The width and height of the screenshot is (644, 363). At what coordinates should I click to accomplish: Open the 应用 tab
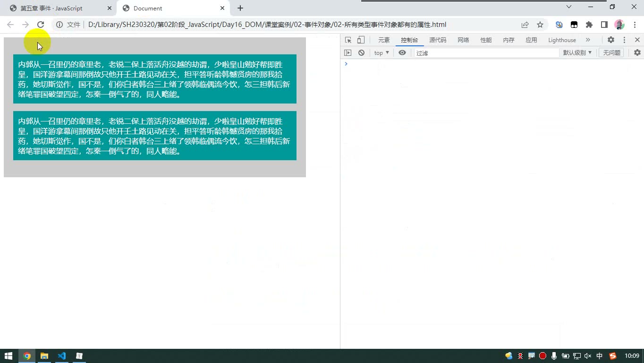coord(531,40)
